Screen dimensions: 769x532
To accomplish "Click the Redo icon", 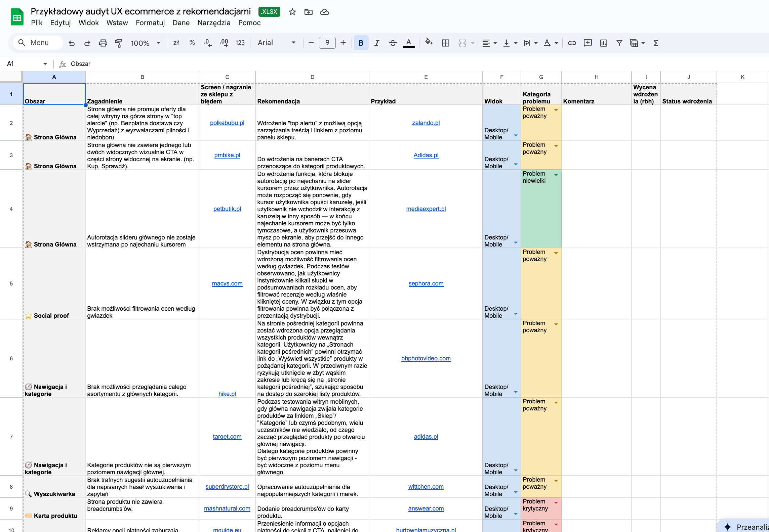I will [x=87, y=43].
